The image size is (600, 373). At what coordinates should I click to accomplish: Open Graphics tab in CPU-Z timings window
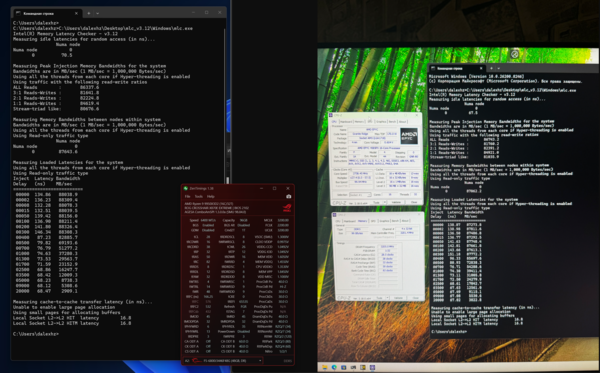[385, 221]
